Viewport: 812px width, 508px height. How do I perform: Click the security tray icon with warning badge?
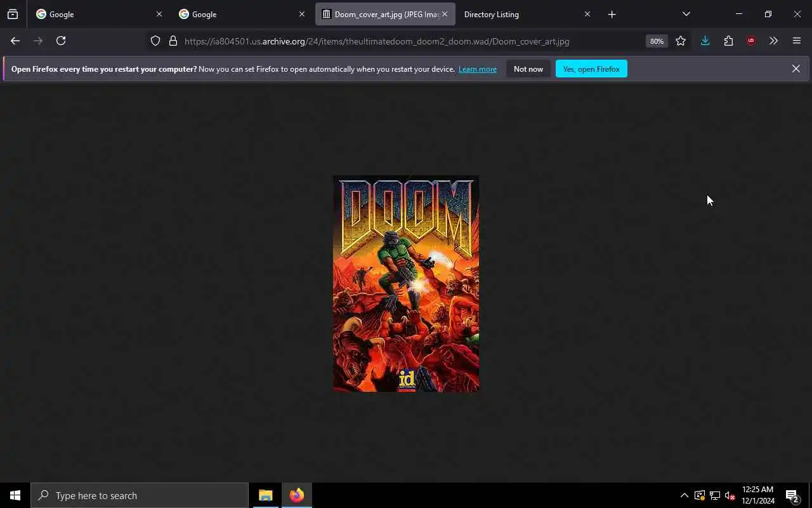point(700,495)
